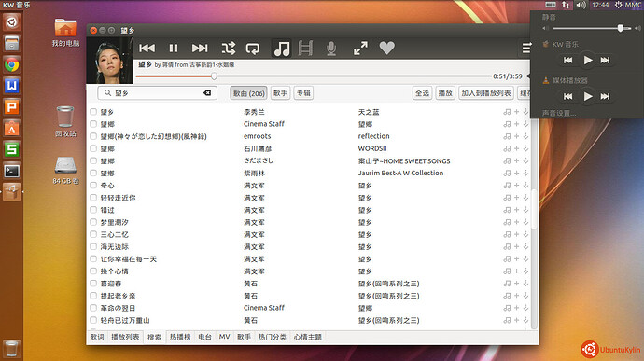Download 让你幸福在每一天
Image resolution: width=644 pixels, height=361 pixels.
click(525, 258)
